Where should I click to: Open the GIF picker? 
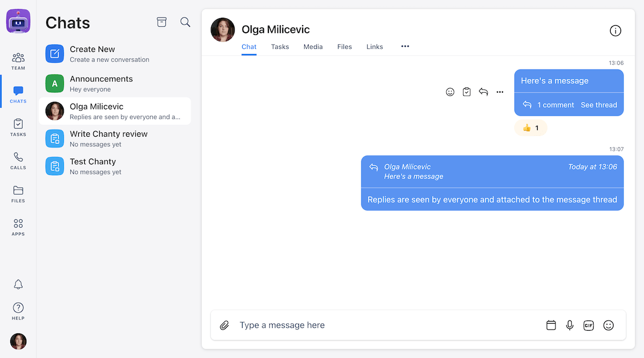589,325
